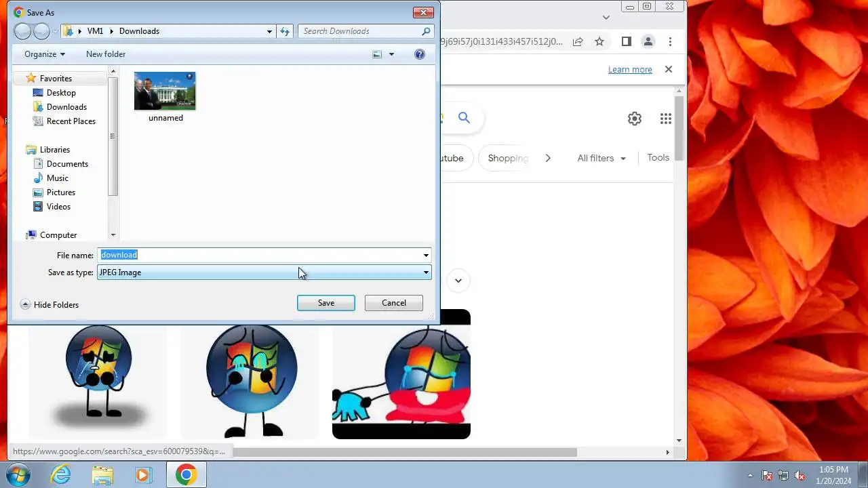Select the Pictures library

point(61,192)
